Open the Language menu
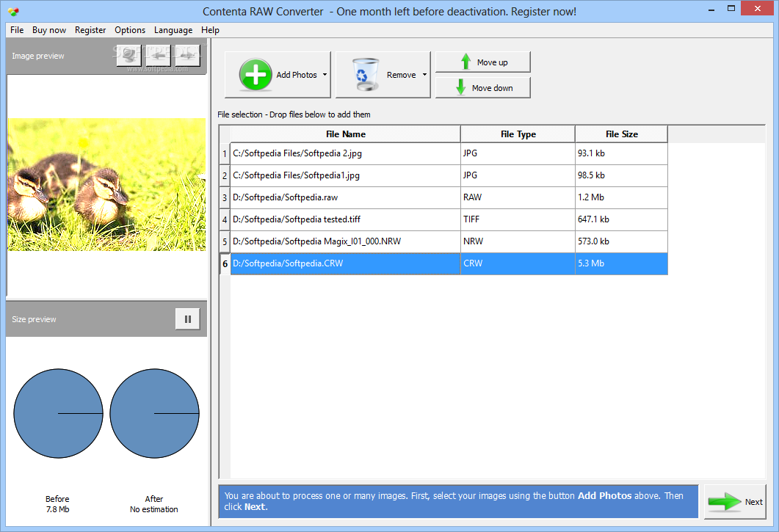 pos(173,30)
